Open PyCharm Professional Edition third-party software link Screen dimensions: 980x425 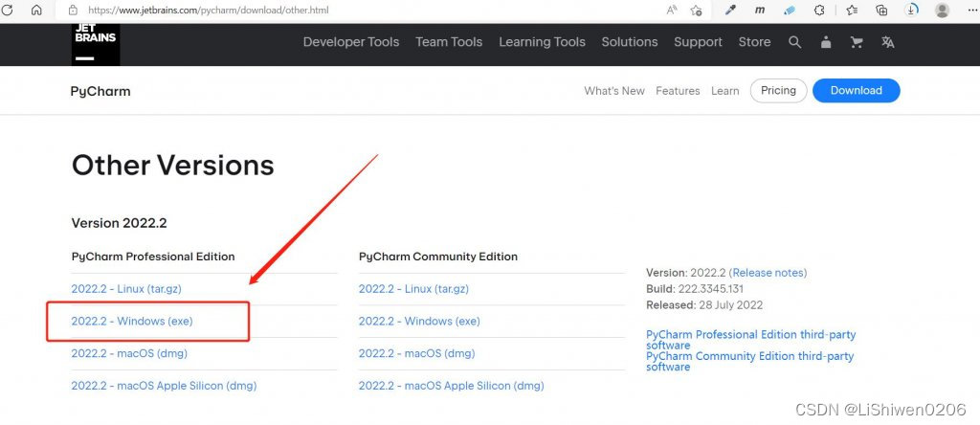pyautogui.click(x=750, y=340)
